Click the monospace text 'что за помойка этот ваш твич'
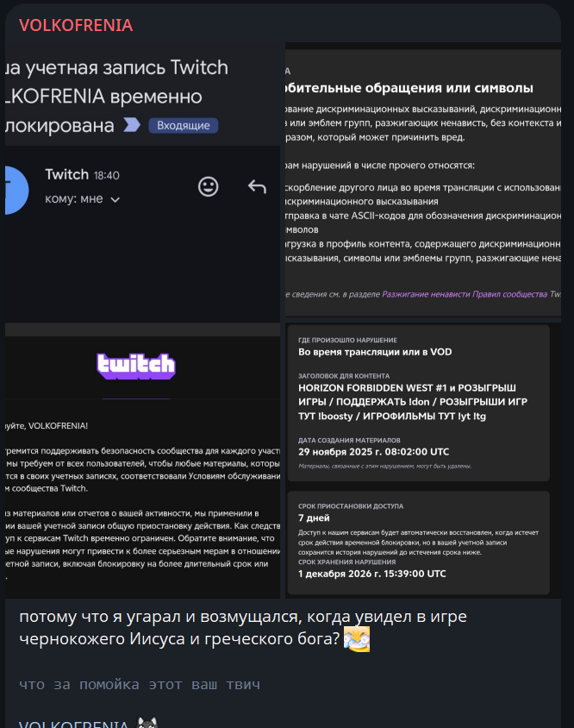Screen dimensions: 574x728 point(140,685)
